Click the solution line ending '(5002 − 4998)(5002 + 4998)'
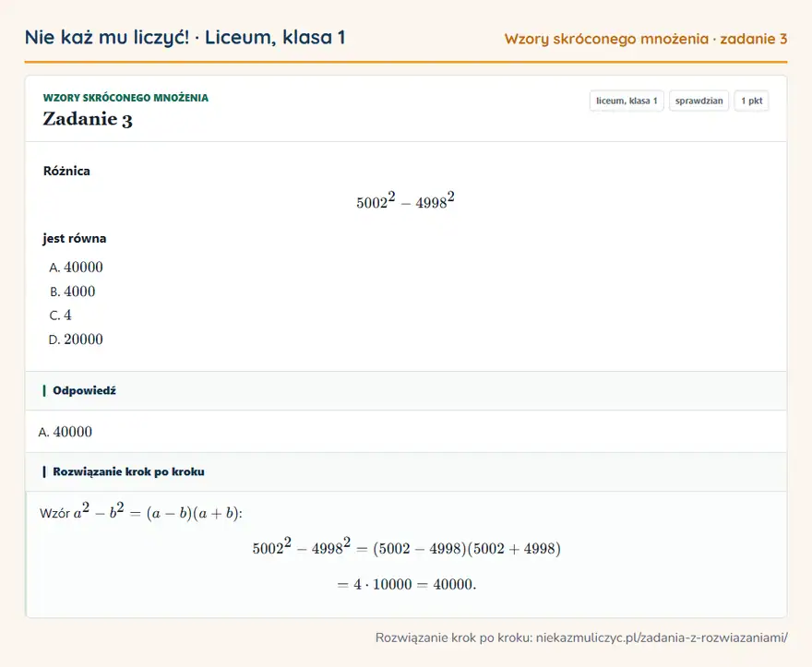The width and height of the screenshot is (812, 667). [x=407, y=547]
